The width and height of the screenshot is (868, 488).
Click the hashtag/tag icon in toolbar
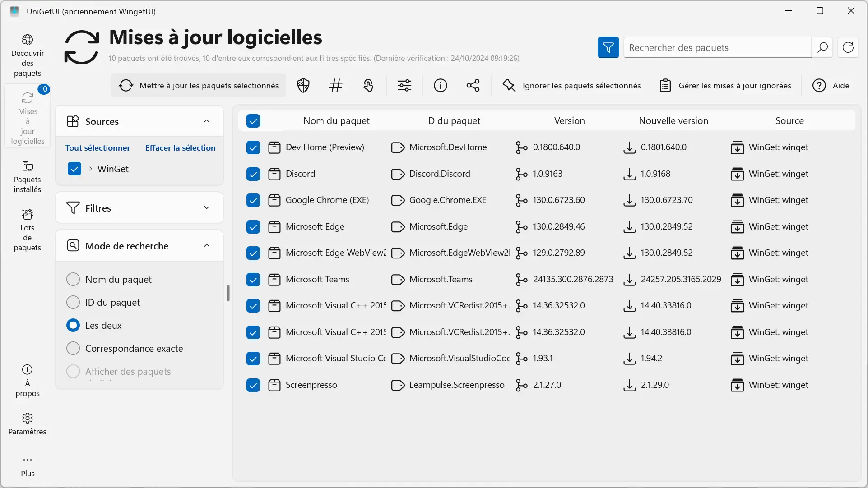tap(336, 85)
